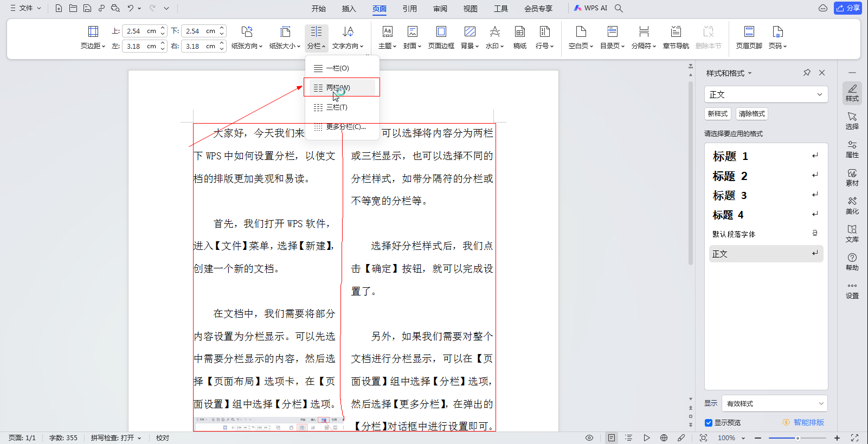Click the search magnifier icon
Screen dimensions: 868x444
click(619, 8)
